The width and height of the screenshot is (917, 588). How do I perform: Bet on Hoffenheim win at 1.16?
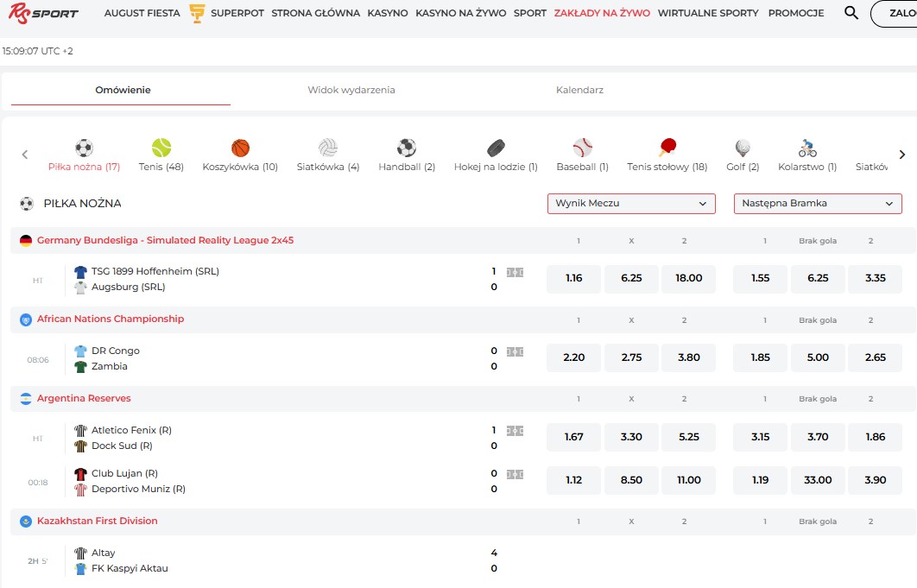coord(573,279)
